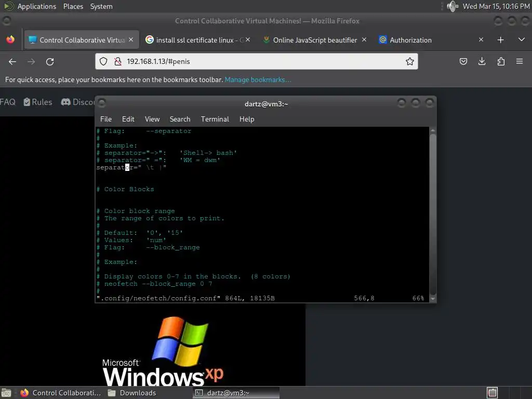Open the Places menu

(x=73, y=6)
